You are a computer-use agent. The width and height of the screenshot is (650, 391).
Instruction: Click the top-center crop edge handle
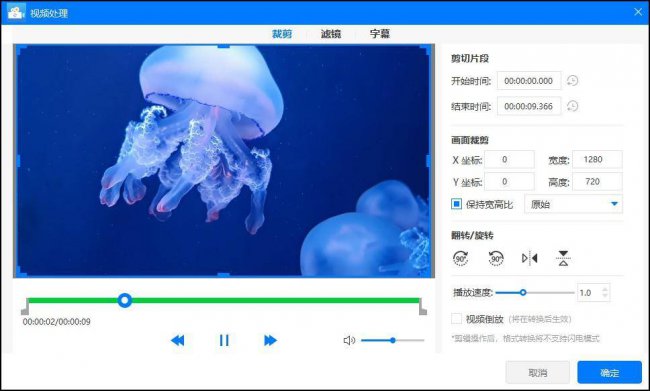click(223, 46)
